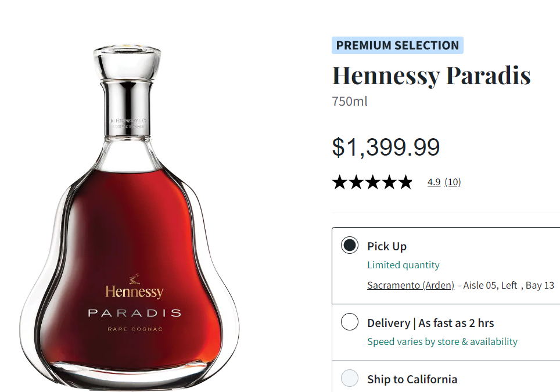Click the fifth star in the rating
The height and width of the screenshot is (392, 560).
pyautogui.click(x=404, y=182)
